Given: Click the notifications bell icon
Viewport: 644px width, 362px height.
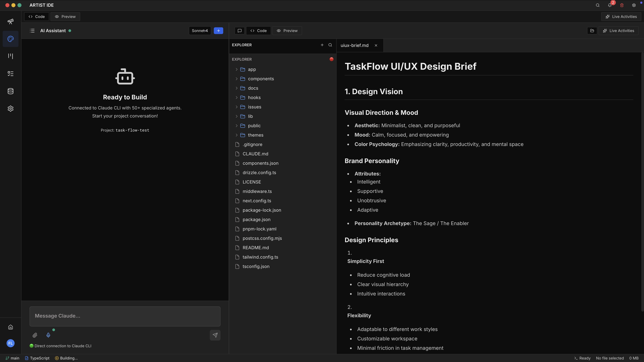Looking at the screenshot, I should pyautogui.click(x=609, y=5).
